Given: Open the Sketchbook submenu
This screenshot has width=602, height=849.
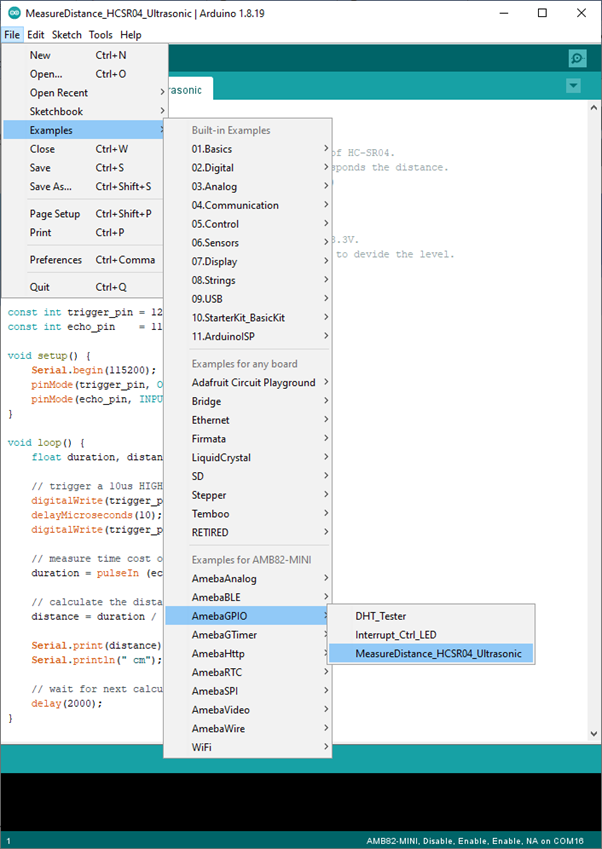Looking at the screenshot, I should (56, 112).
